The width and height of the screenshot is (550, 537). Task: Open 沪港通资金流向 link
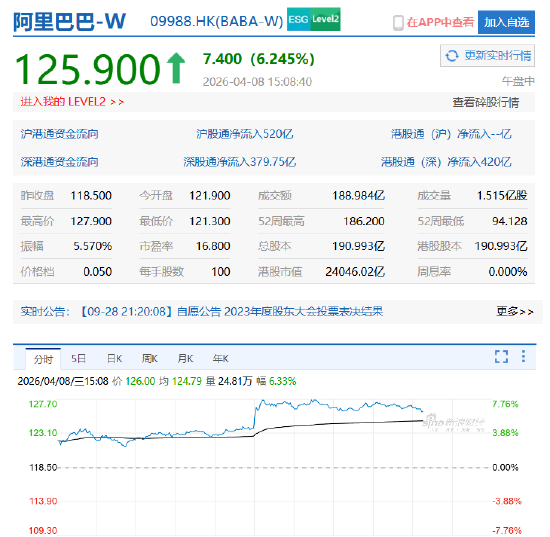(x=59, y=134)
